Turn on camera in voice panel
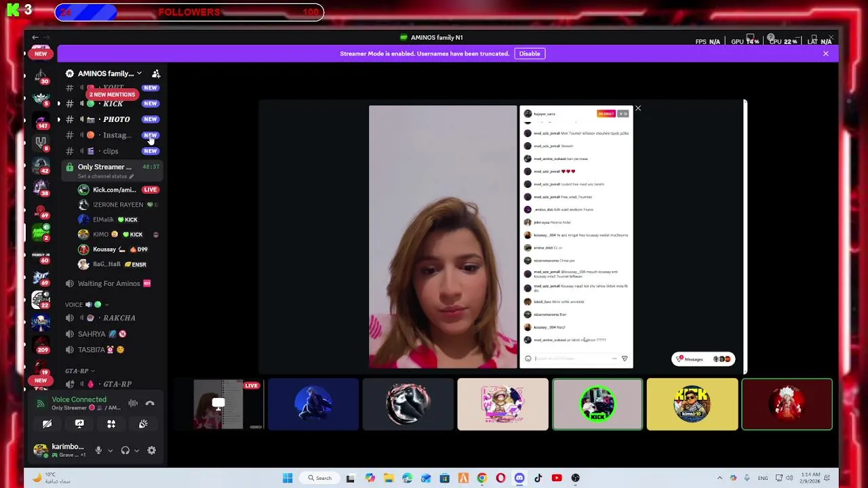 coord(47,424)
